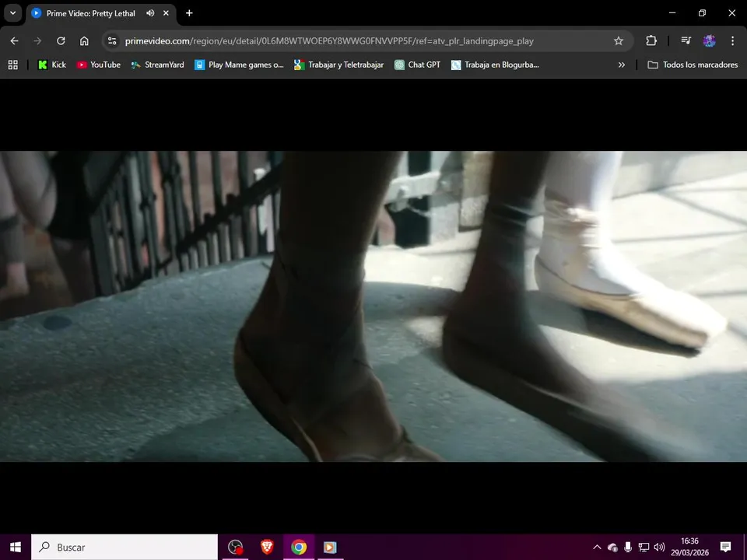Go back with the back arrow

tap(14, 41)
